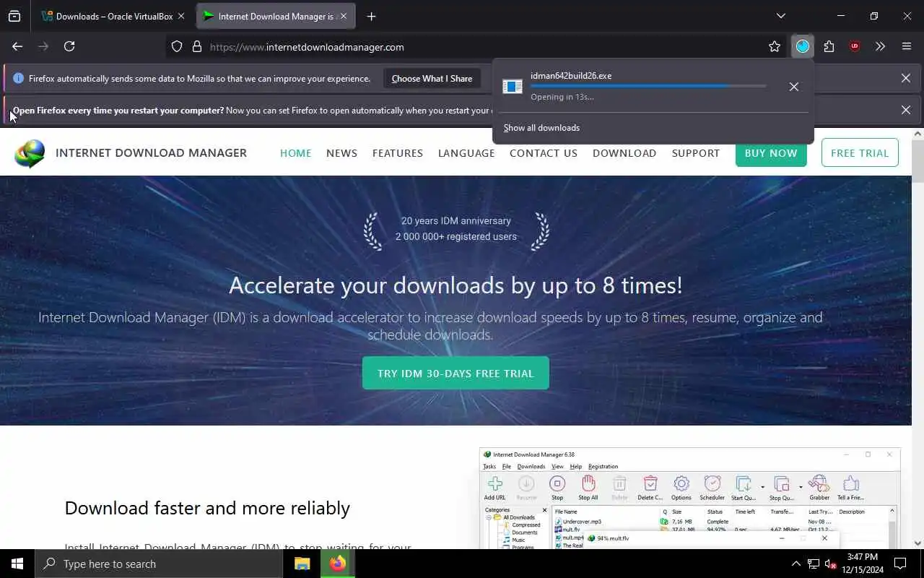
Task: Dismiss the open Firefox on restart notification
Action: pyautogui.click(x=906, y=110)
